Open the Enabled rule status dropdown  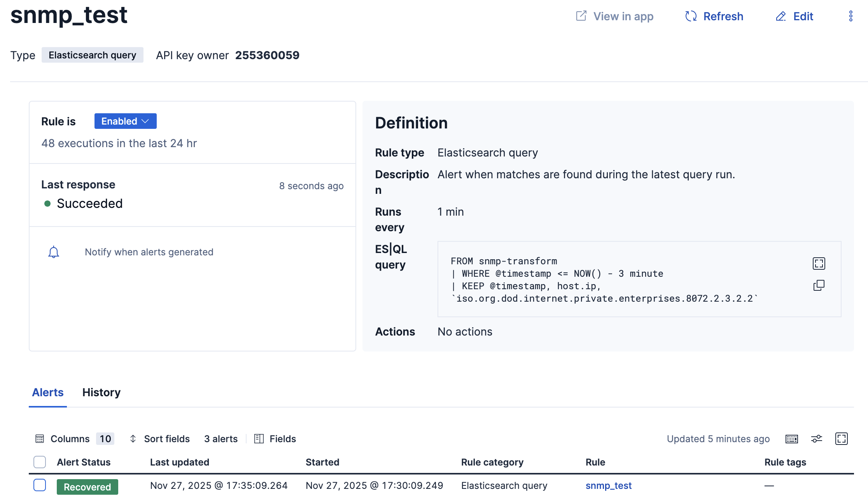point(125,121)
